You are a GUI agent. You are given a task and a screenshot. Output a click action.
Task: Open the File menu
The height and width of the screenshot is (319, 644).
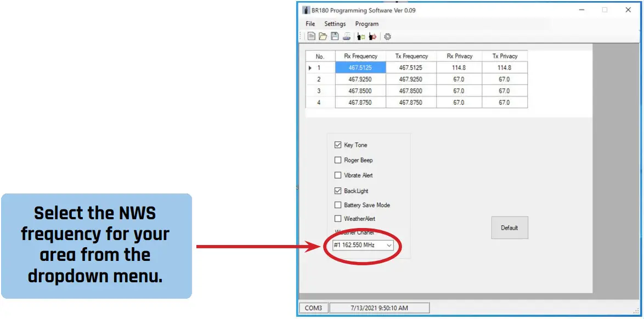(x=310, y=24)
